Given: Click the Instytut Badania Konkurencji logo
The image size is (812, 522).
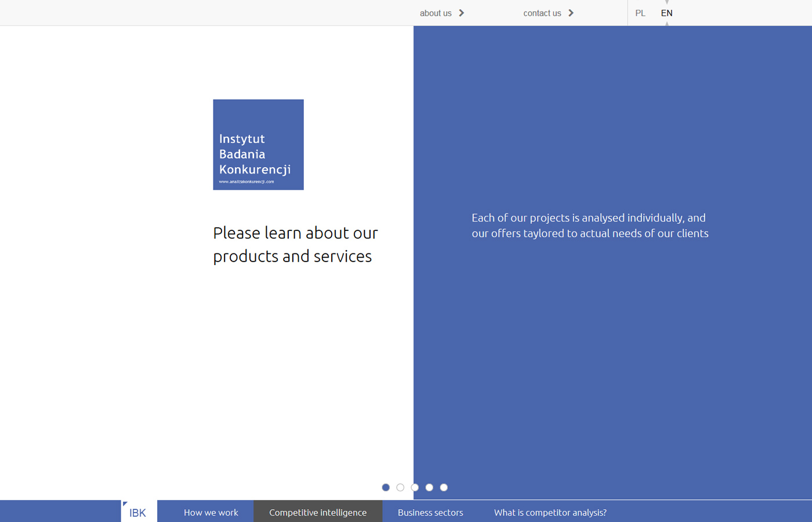Looking at the screenshot, I should (258, 144).
